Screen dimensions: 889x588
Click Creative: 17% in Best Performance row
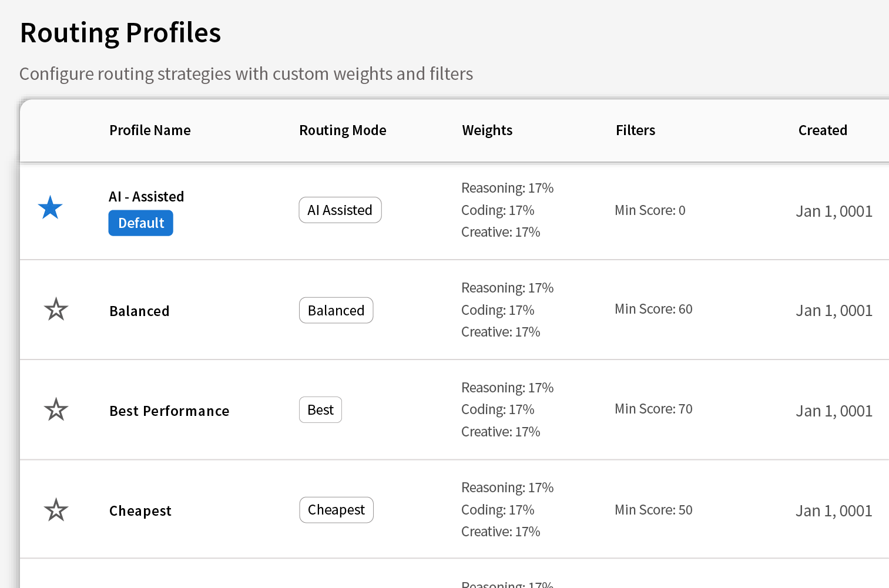[x=501, y=432]
